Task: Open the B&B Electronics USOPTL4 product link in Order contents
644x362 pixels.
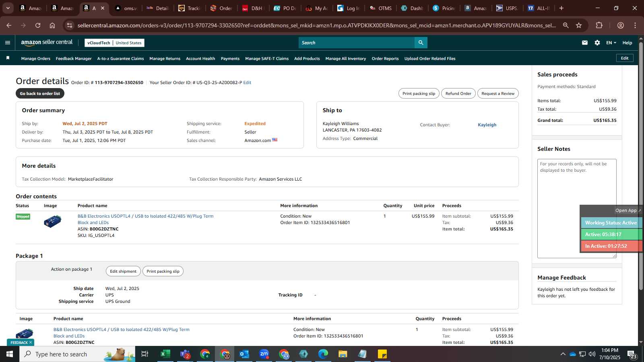Action: (145, 219)
